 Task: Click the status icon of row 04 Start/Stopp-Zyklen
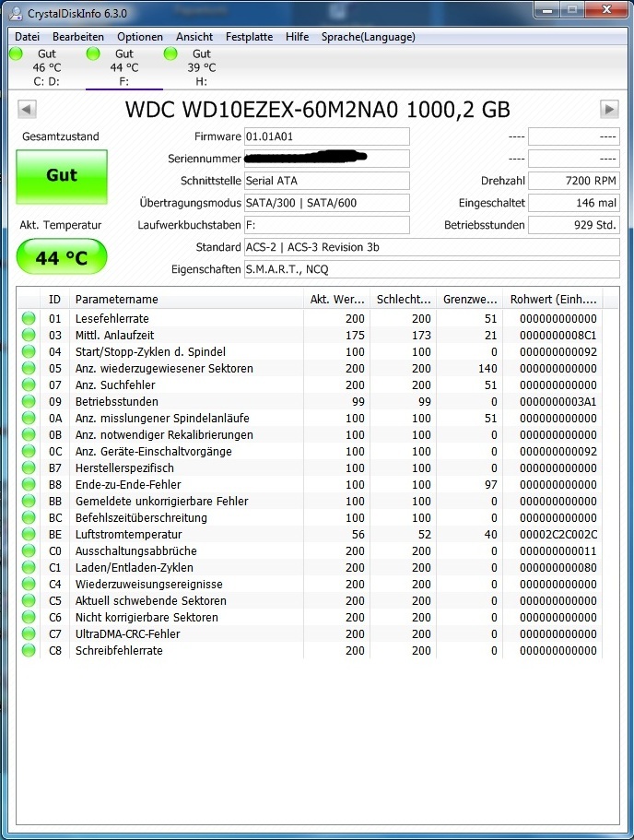29,351
